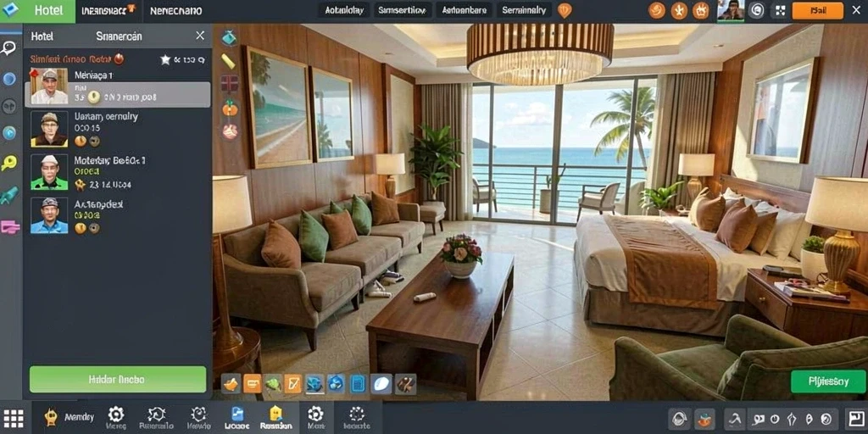Click the orange pumpkin icon on room toolbar
Image resolution: width=868 pixels, height=434 pixels.
tap(230, 108)
